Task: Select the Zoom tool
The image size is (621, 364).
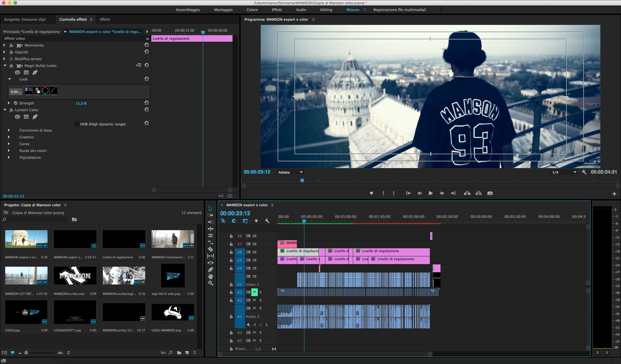Action: 211,283
